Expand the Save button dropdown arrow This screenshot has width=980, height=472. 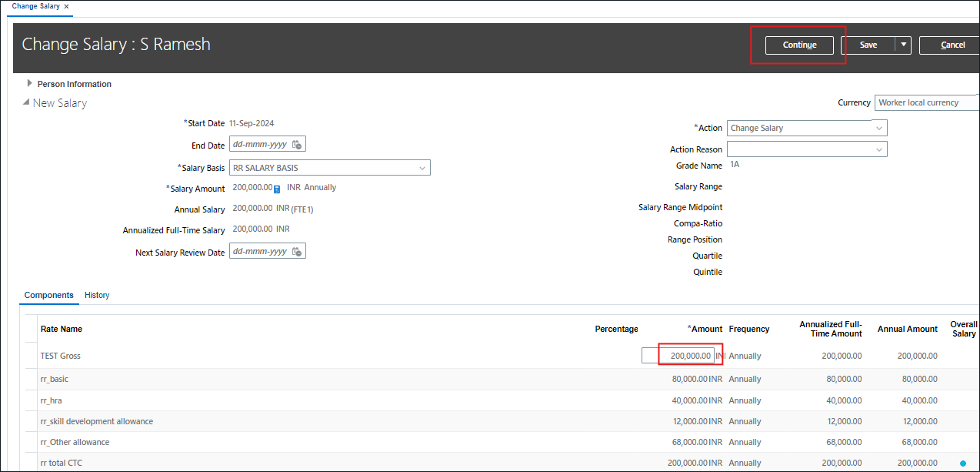903,45
